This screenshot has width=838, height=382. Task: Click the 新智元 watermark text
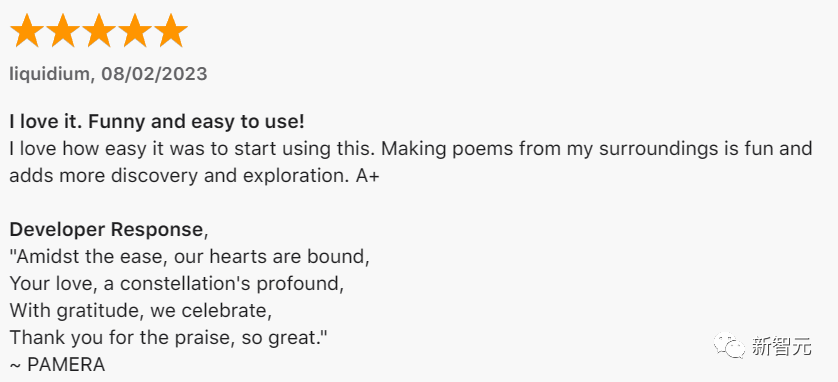coord(781,346)
